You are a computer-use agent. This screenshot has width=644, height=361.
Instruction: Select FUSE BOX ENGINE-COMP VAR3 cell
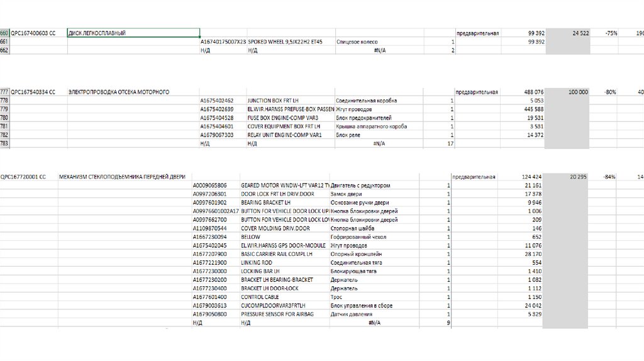[x=291, y=118]
